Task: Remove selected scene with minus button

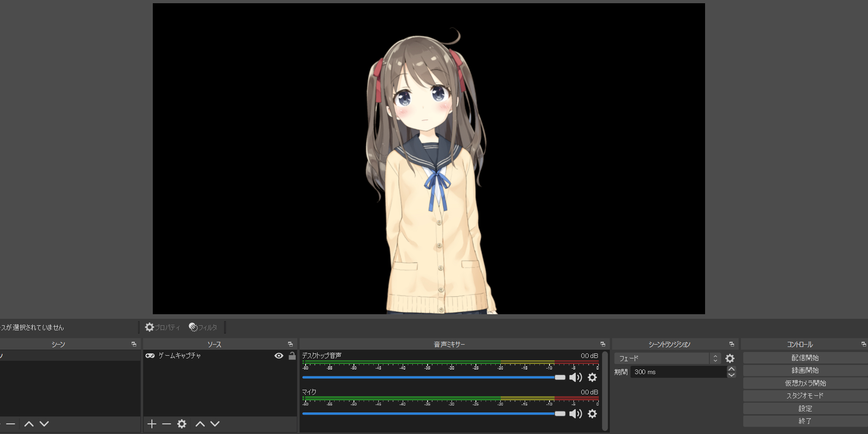Action: coord(11,424)
